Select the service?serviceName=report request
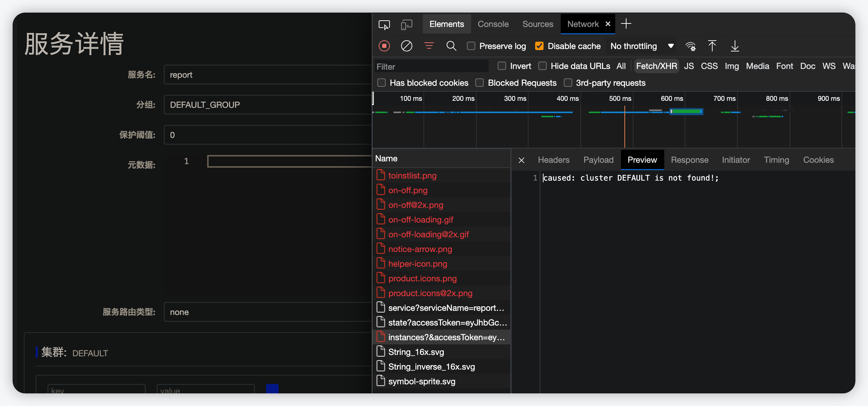 click(441, 308)
